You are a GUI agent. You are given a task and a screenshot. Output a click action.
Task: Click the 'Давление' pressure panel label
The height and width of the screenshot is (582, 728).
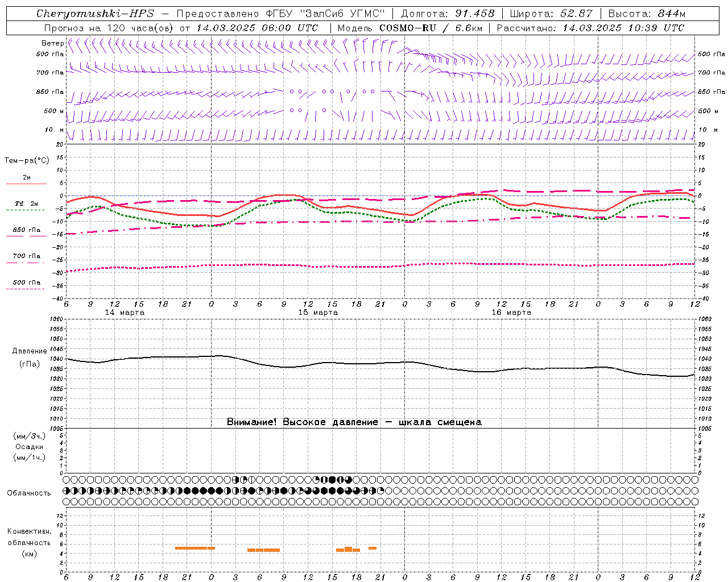coord(30,351)
